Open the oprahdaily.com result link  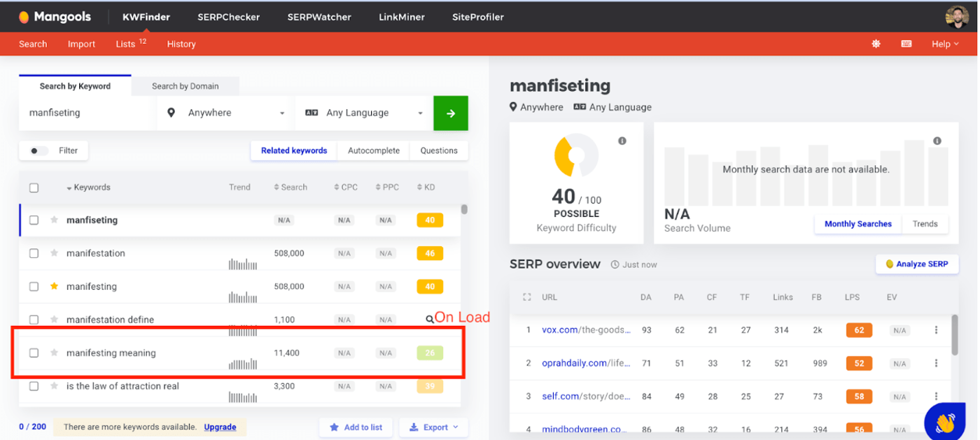pos(587,363)
